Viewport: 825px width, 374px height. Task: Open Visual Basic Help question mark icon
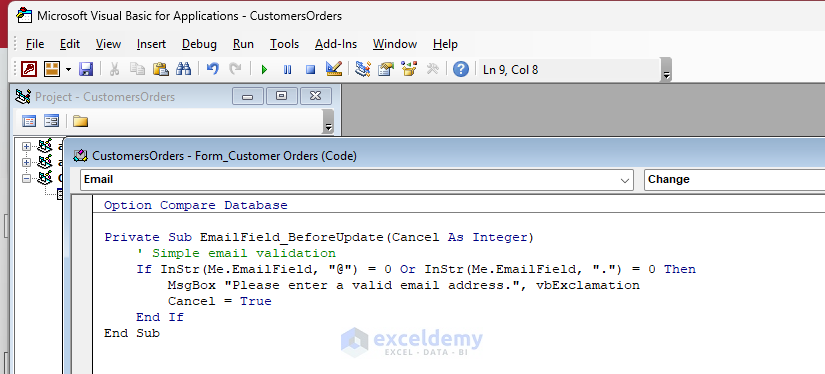[460, 69]
